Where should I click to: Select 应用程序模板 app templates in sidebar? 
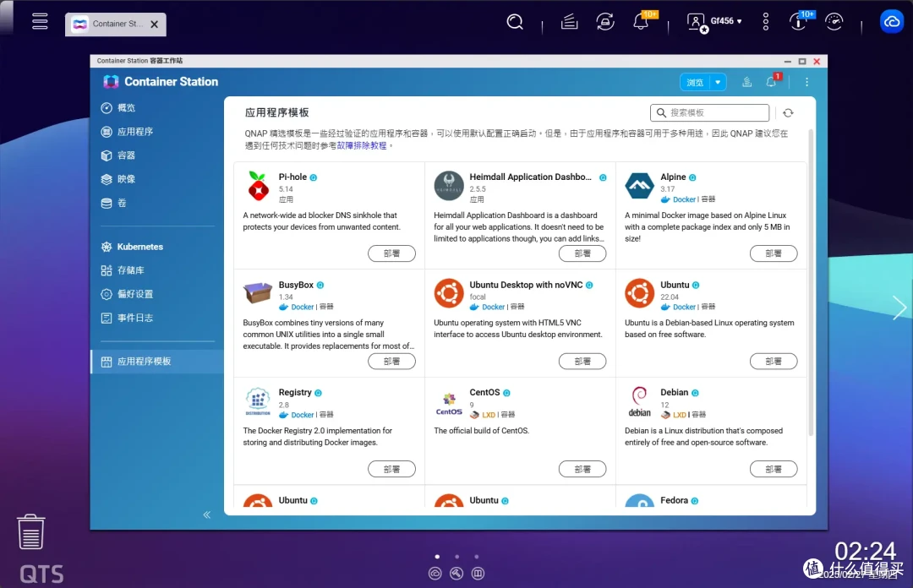pos(157,362)
